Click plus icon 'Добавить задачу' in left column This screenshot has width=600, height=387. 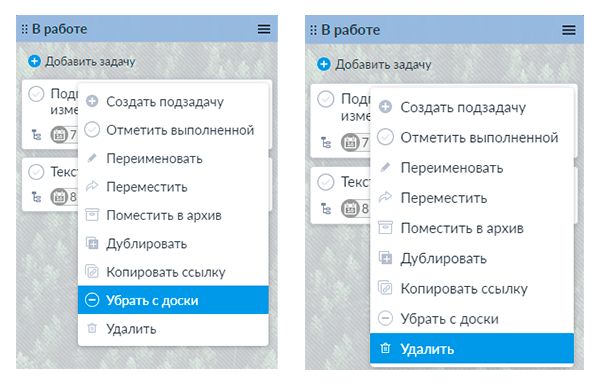(x=34, y=61)
